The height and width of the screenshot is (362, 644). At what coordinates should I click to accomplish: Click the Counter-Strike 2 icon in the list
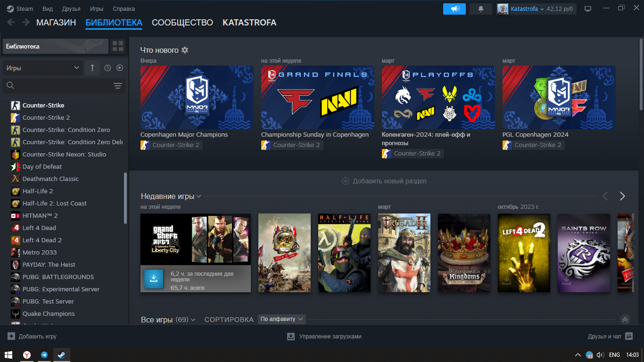click(16, 117)
